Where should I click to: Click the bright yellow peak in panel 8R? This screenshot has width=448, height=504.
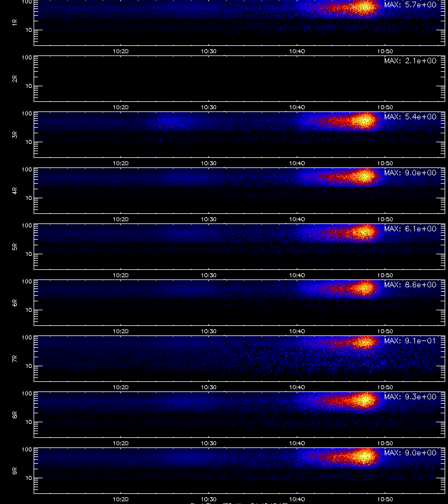tap(364, 400)
